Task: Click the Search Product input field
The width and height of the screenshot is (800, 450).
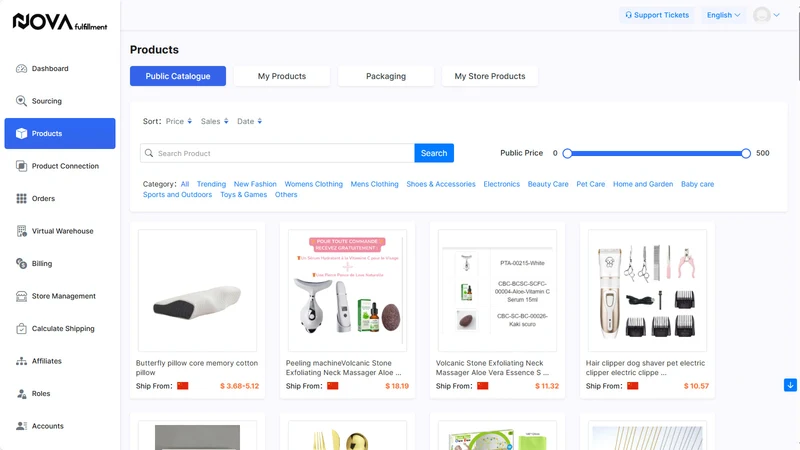Action: 278,153
